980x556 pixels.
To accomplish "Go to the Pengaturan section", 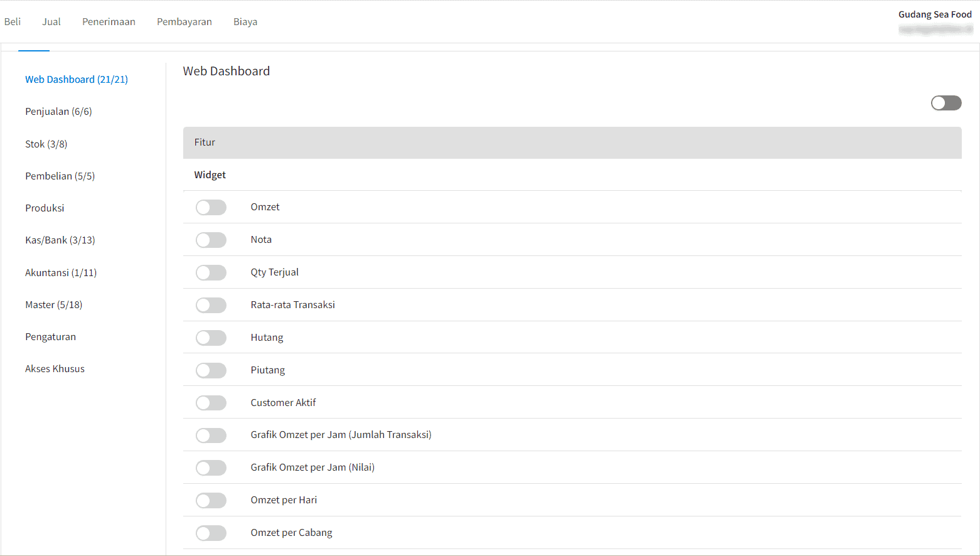I will tap(50, 337).
